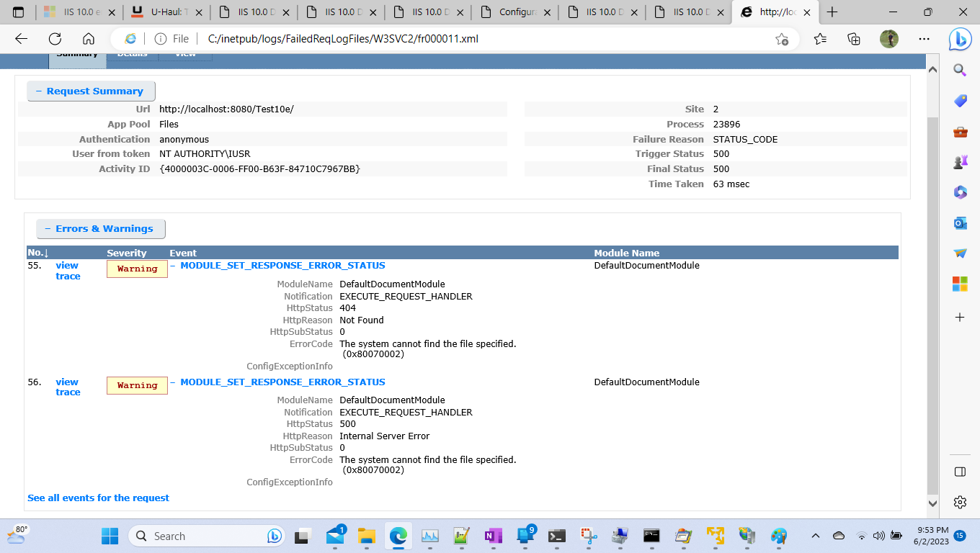Switch to the IIS 10.0 e tab with Microsoft logo
Screen dimensions: 980x553
[79, 12]
